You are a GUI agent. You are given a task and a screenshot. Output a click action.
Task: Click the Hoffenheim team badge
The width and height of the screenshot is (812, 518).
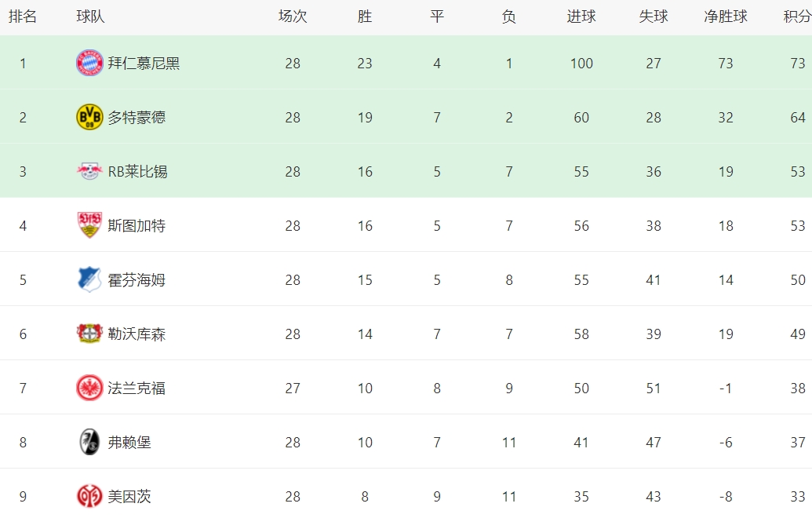click(x=89, y=279)
